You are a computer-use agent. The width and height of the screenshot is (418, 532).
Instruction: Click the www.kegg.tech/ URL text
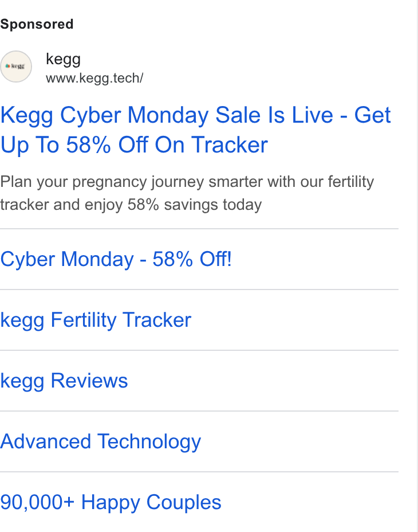94,78
